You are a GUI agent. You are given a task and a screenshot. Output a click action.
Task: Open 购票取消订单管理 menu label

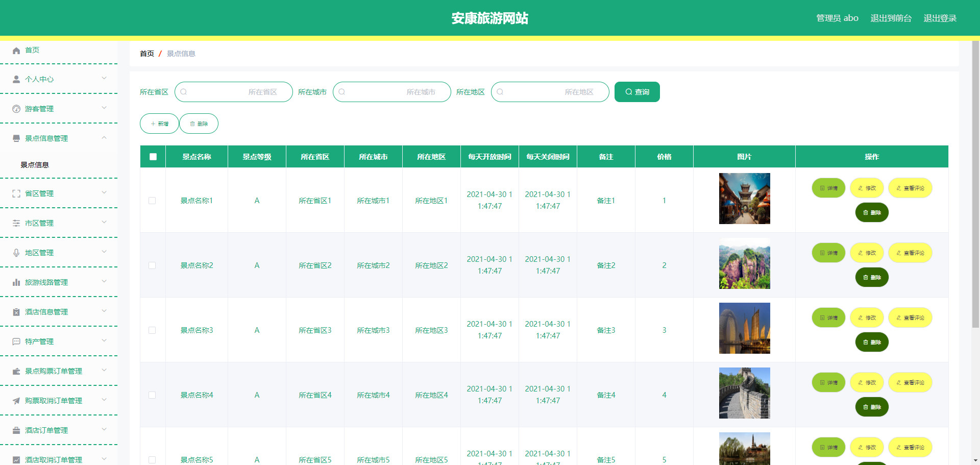54,401
